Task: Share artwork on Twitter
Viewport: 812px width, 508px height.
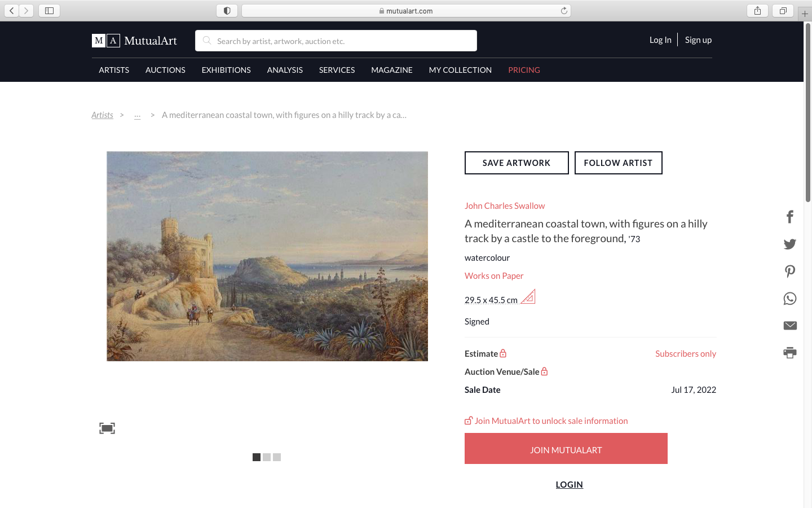Action: pyautogui.click(x=790, y=244)
